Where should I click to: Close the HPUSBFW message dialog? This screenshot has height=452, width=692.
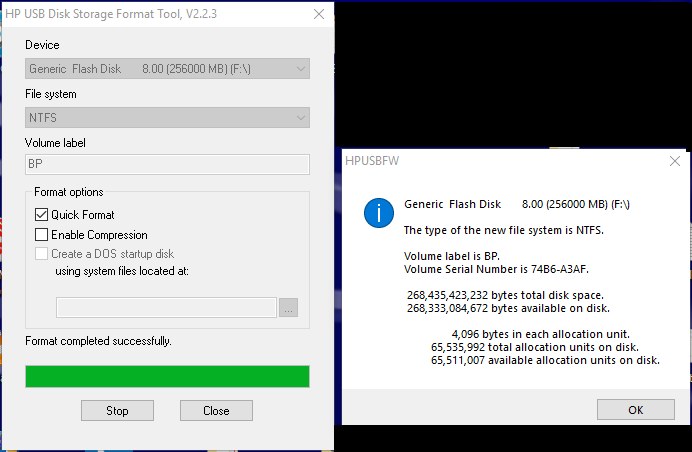(x=675, y=161)
